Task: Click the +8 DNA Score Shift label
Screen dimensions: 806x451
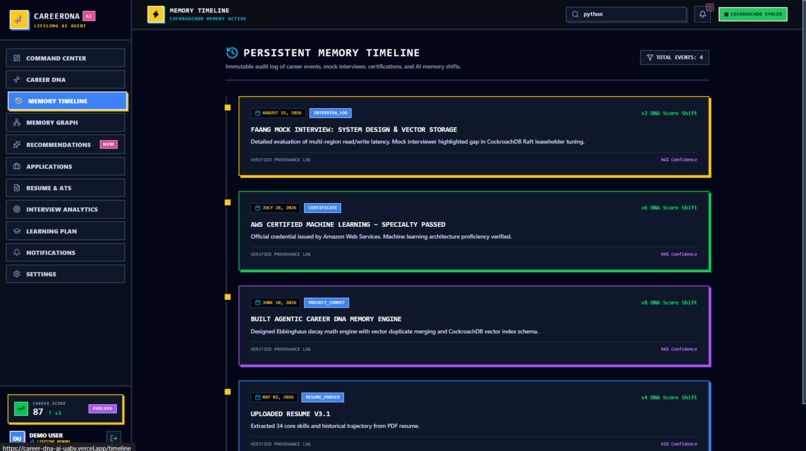Action: pos(669,303)
